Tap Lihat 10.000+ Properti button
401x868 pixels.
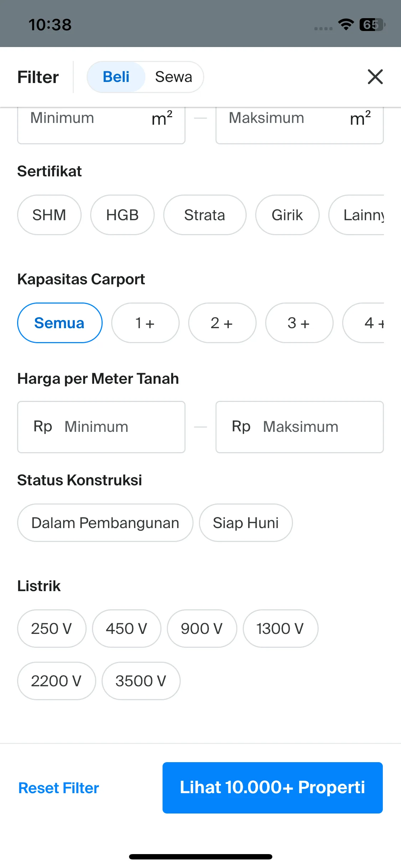click(x=273, y=788)
